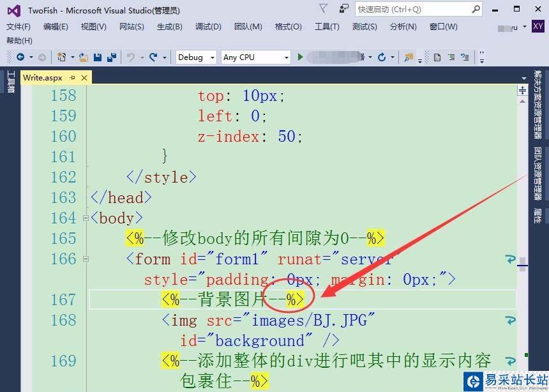
Task: Click the browser refresh toolbar icon
Action: [382, 57]
